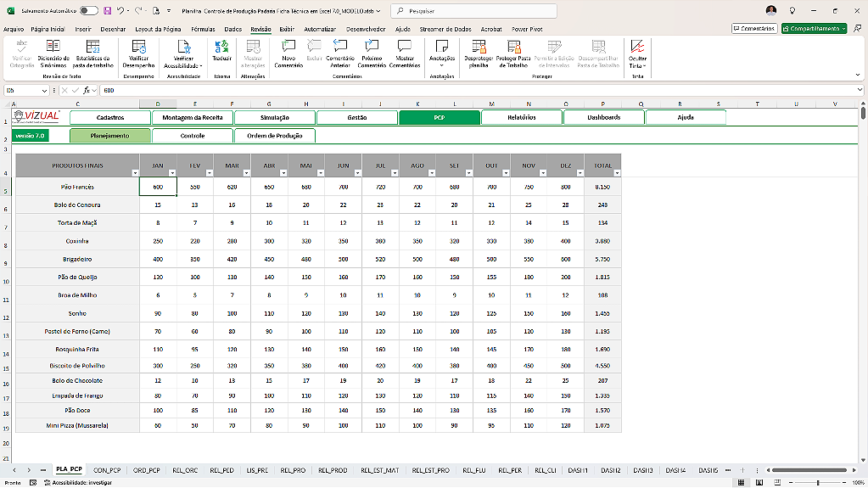Click Desproteger planilha icon

(x=478, y=48)
